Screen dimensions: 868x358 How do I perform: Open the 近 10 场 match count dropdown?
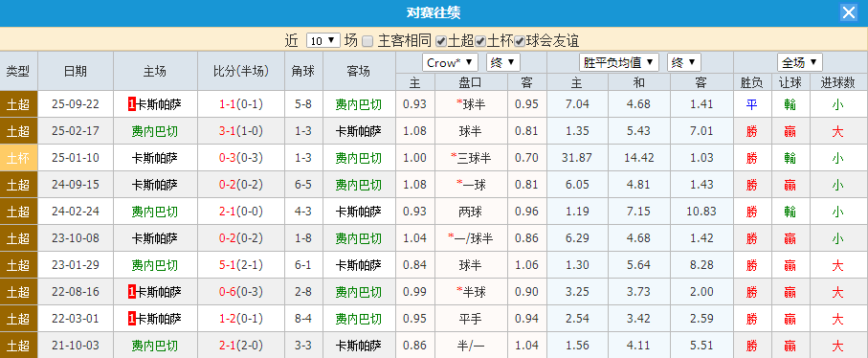click(323, 40)
